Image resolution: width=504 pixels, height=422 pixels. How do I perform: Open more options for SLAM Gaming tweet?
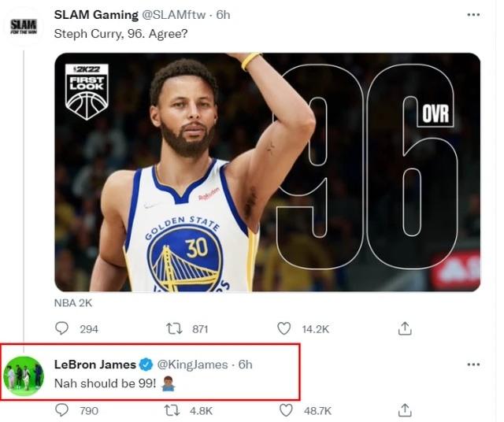(x=472, y=15)
